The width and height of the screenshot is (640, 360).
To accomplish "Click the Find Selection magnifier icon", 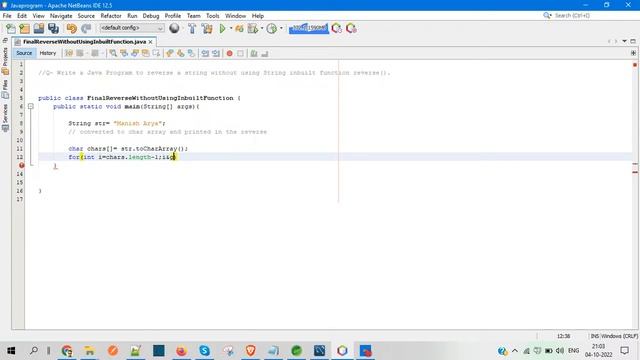I will coord(113,53).
